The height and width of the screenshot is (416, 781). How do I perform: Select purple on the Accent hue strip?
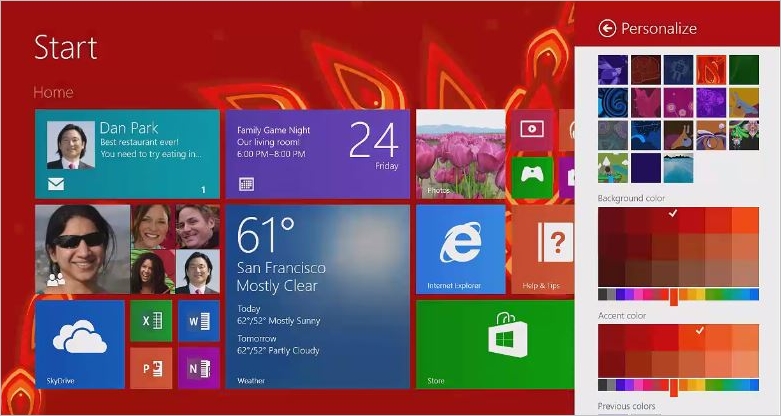click(x=630, y=385)
